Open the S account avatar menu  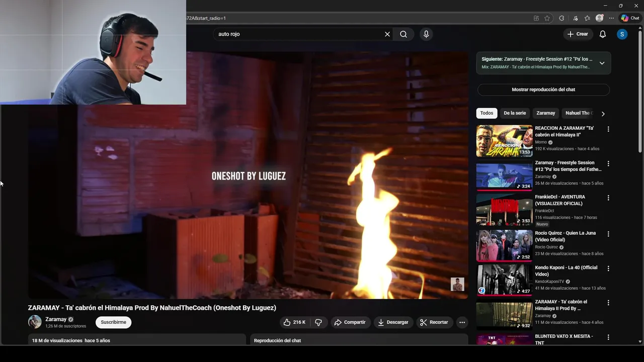pyautogui.click(x=622, y=34)
